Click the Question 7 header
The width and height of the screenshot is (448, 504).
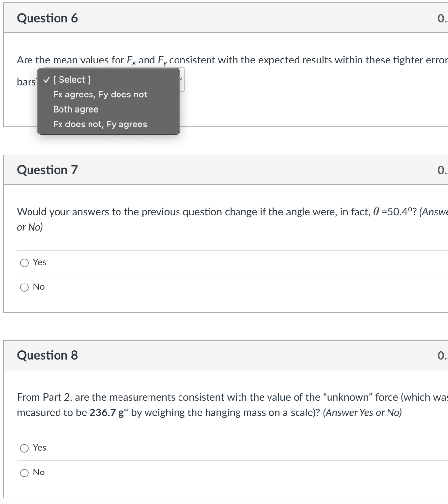(46, 170)
